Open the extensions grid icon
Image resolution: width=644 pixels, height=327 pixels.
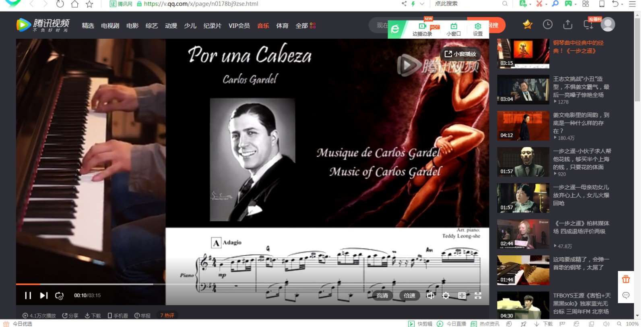(586, 4)
